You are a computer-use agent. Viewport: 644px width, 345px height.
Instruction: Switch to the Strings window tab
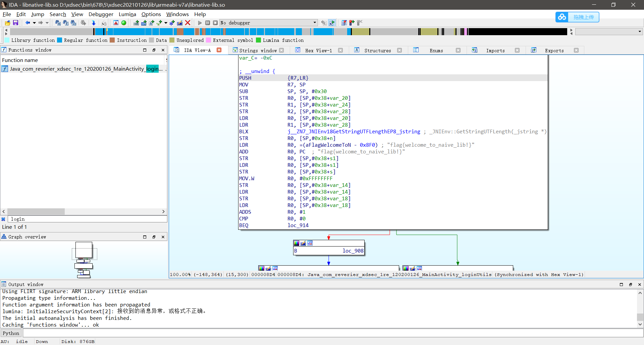(x=258, y=51)
